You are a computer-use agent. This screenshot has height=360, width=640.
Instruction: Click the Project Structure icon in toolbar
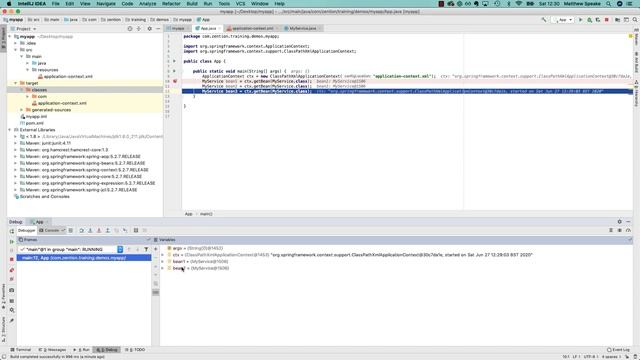[x=618, y=20]
